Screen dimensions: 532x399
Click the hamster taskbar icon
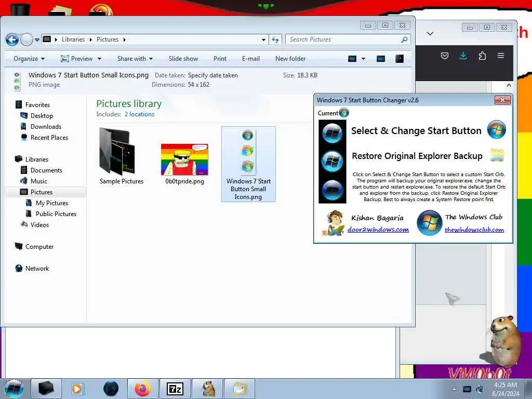(x=208, y=389)
